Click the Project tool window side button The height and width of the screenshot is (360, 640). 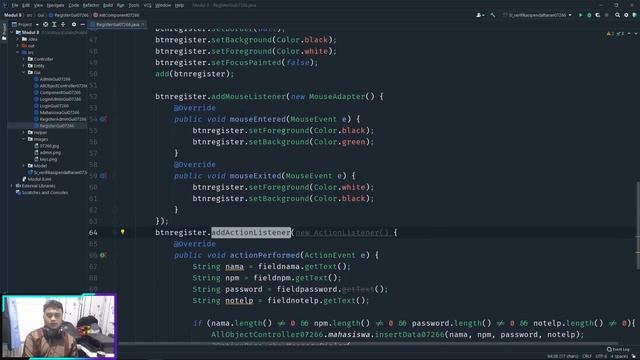point(4,32)
